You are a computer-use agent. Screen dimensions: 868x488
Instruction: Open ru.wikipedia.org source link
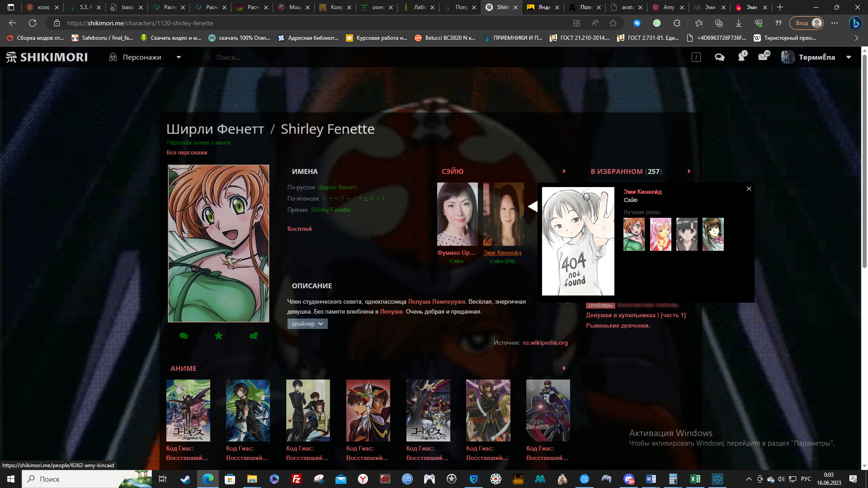pyautogui.click(x=545, y=343)
